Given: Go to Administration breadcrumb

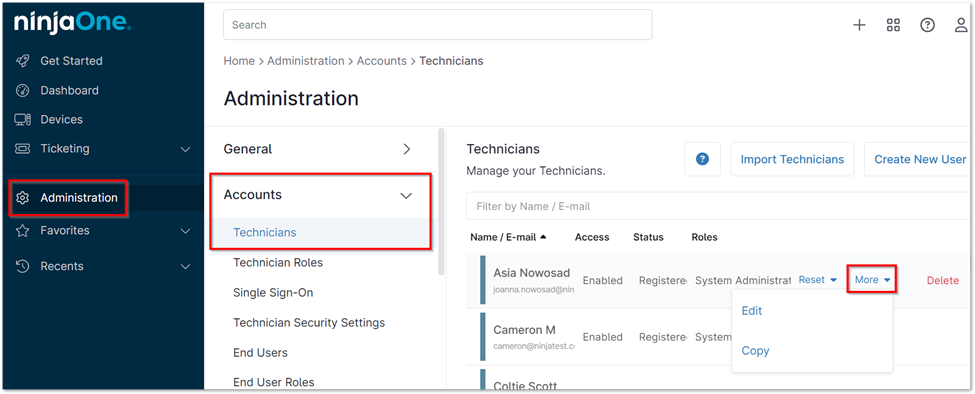Looking at the screenshot, I should (305, 61).
